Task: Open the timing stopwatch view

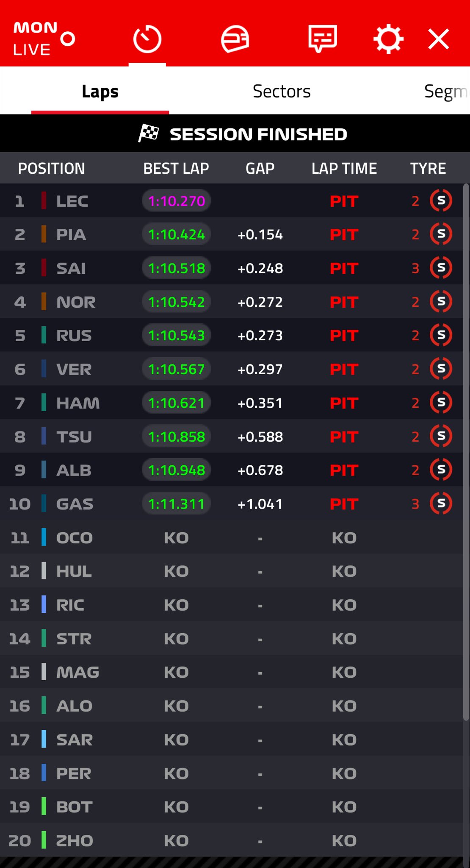Action: click(147, 39)
